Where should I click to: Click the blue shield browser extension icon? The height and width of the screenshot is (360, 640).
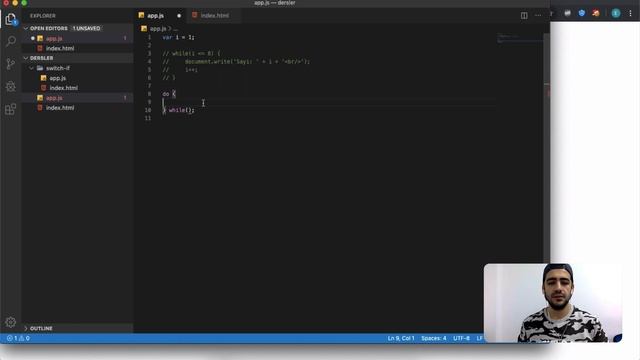point(582,13)
